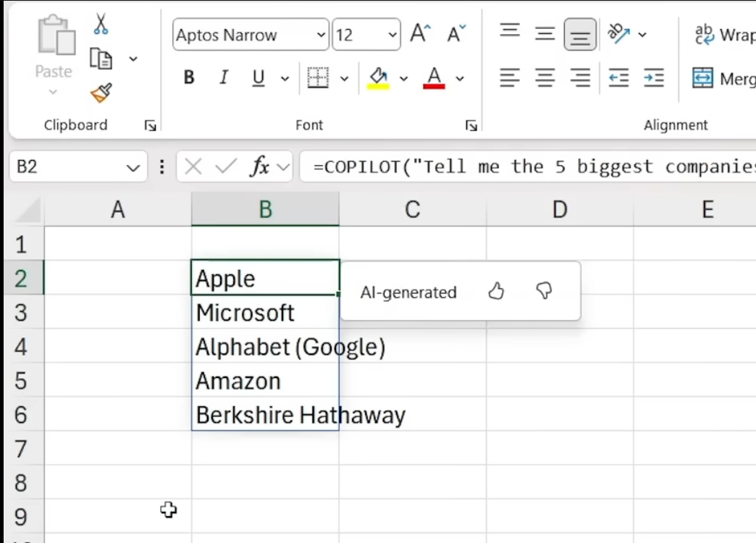Decrease indent icon
Image resolution: width=756 pixels, height=543 pixels.
pos(618,77)
